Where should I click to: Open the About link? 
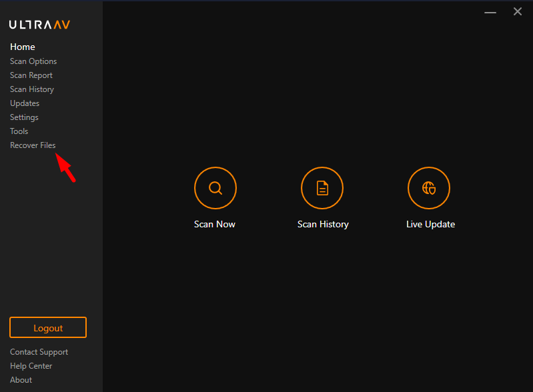[21, 380]
